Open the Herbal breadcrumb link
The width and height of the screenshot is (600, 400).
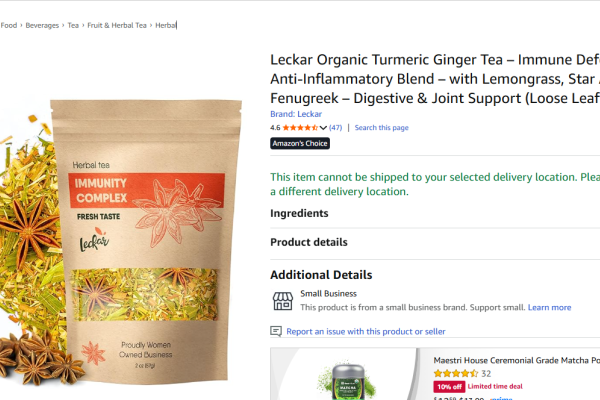coord(166,25)
